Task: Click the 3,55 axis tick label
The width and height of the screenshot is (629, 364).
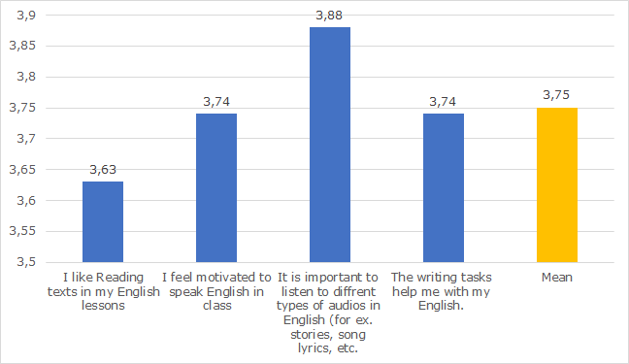Action: (x=22, y=231)
